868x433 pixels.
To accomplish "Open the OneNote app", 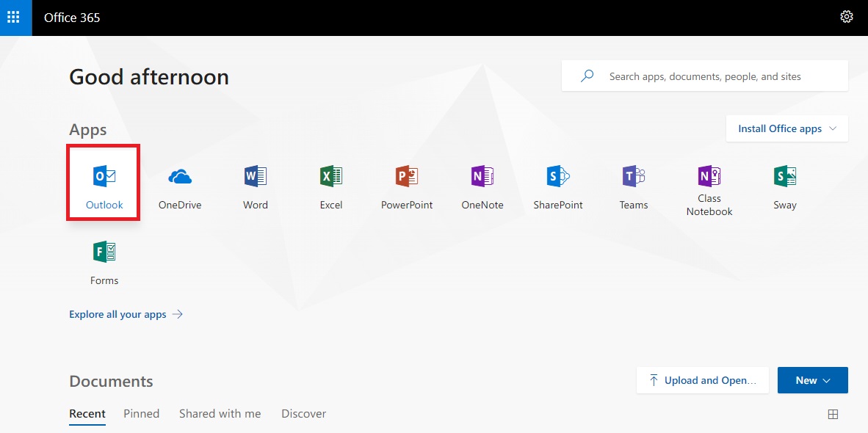I will (x=482, y=187).
